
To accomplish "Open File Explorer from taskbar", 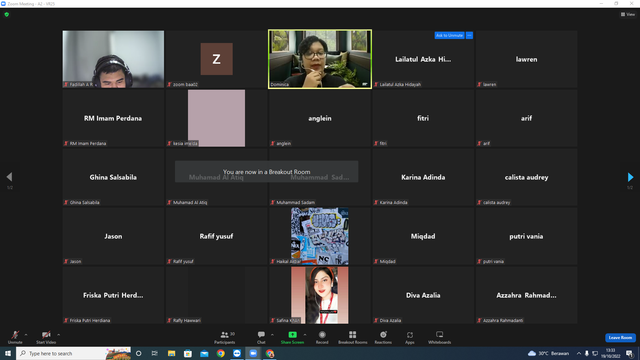I will pos(171,353).
